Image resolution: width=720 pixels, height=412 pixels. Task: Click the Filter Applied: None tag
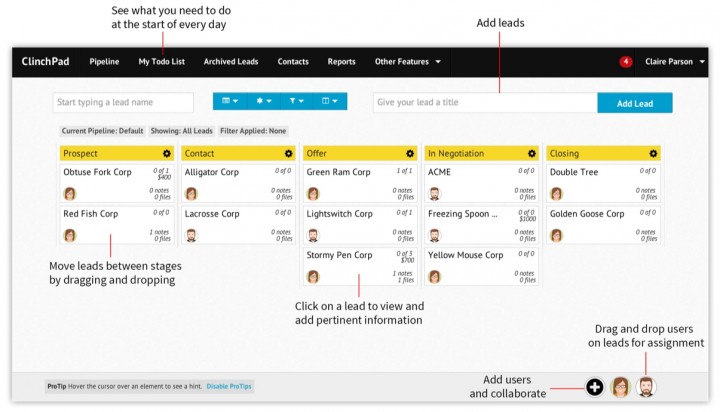click(x=253, y=131)
